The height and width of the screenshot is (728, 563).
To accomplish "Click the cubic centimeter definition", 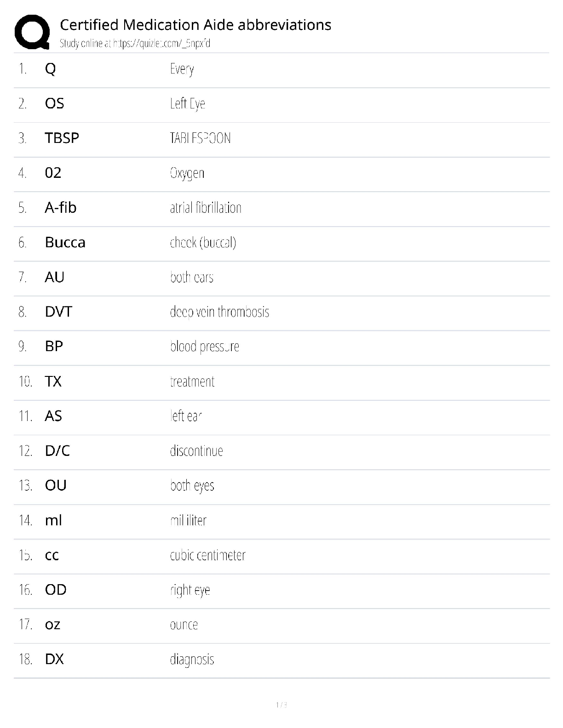I will (x=207, y=555).
